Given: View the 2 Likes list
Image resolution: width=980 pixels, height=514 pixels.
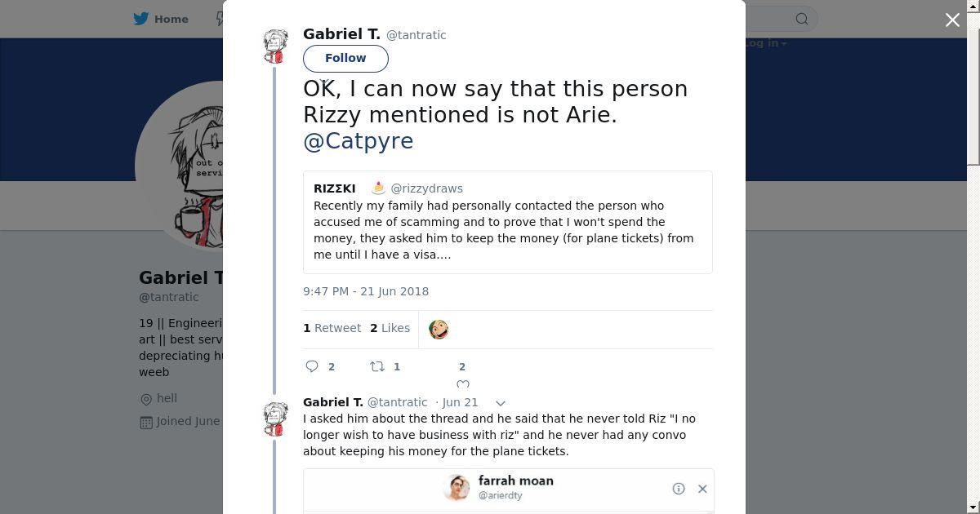Looking at the screenshot, I should (x=390, y=328).
